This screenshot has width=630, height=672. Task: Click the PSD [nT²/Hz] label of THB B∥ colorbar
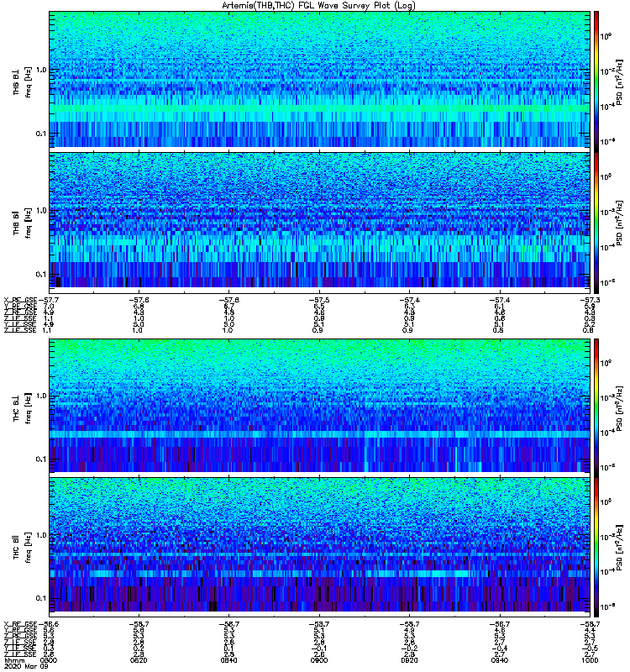pos(620,223)
